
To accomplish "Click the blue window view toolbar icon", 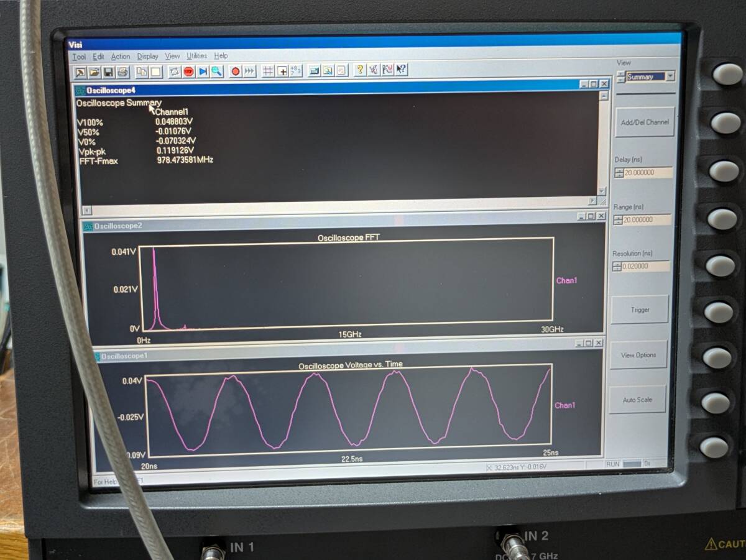I will click(315, 71).
